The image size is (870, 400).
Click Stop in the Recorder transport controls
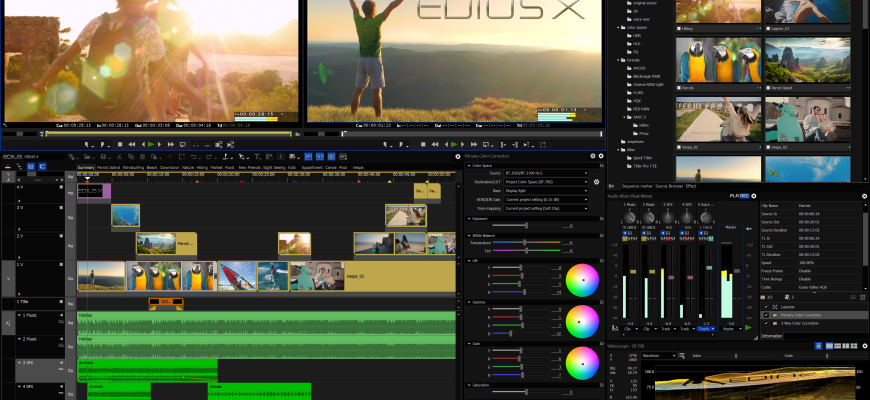[423, 144]
